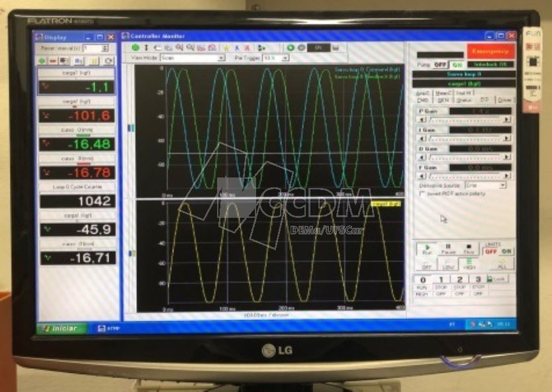Image resolution: width=552 pixels, height=392 pixels.
Task: Click the ALL button with the yellow star icon
Action: tap(502, 264)
